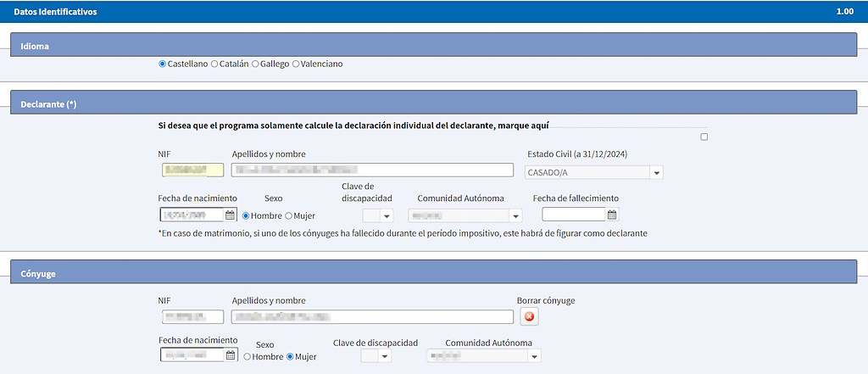Click Declarante Fecha de nacimiento field
This screenshot has height=374, width=868.
tap(192, 215)
